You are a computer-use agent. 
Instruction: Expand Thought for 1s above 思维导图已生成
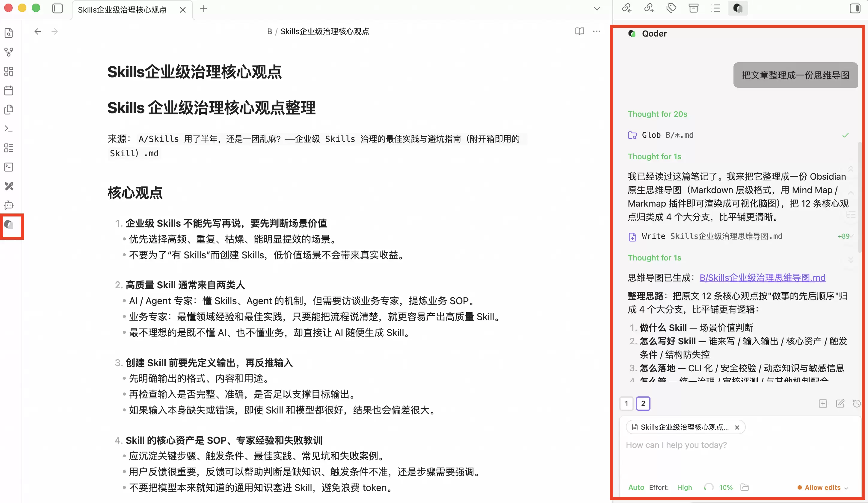pos(654,258)
